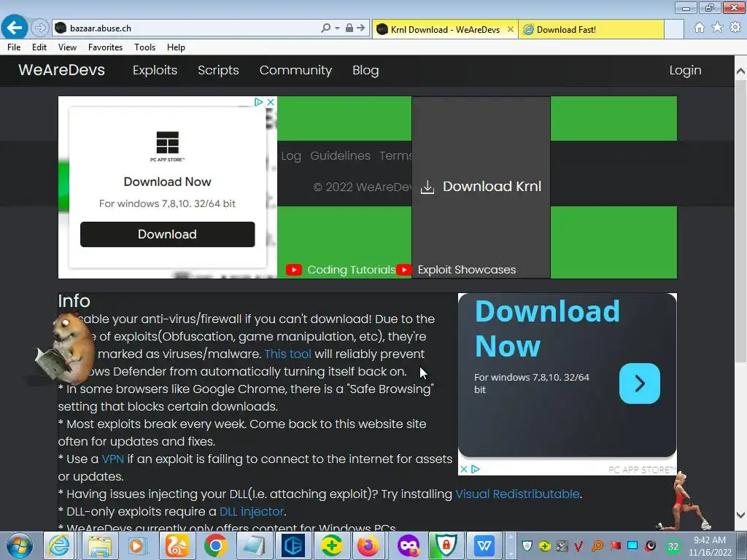Click the browser Forward arrow button
This screenshot has width=747, height=560.
pyautogui.click(x=40, y=28)
